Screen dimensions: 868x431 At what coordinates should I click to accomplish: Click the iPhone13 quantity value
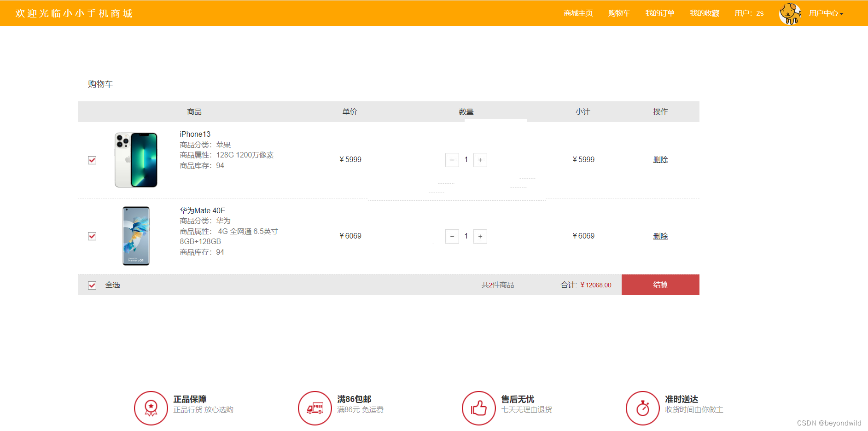pos(466,159)
